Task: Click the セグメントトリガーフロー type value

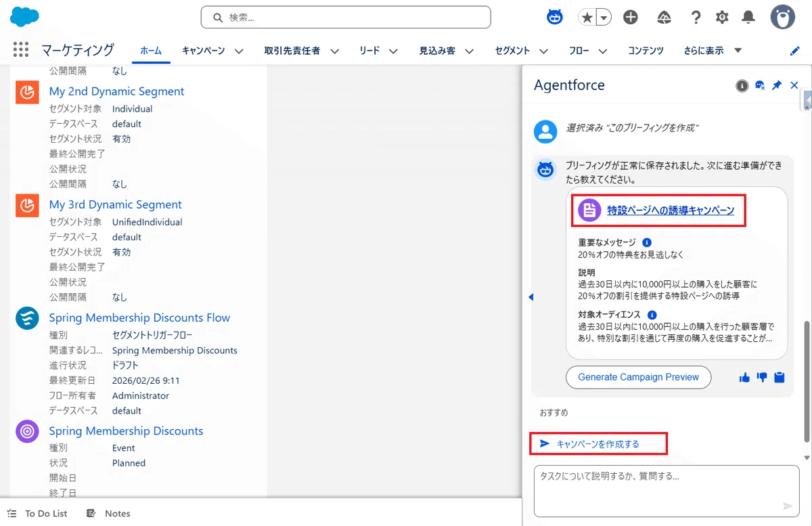Action: [152, 335]
